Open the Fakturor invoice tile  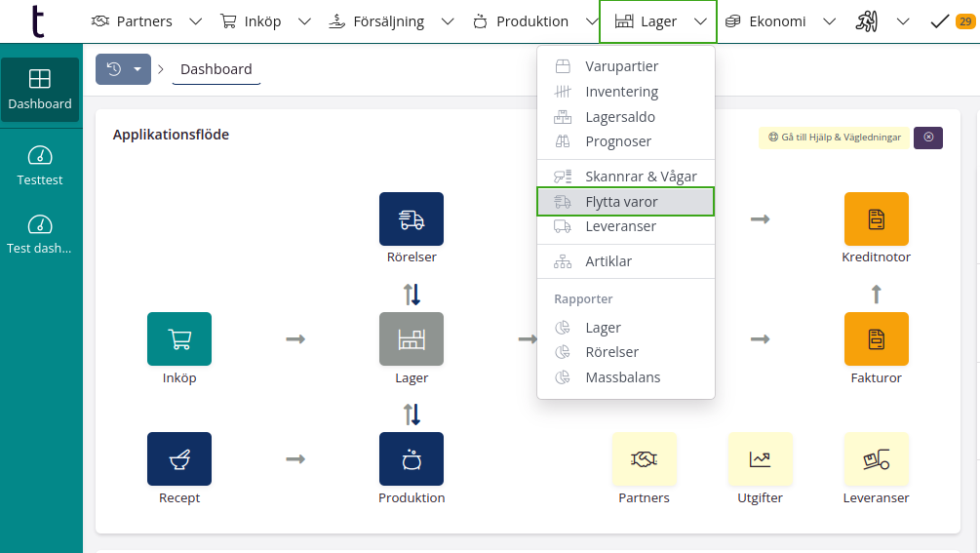876,339
